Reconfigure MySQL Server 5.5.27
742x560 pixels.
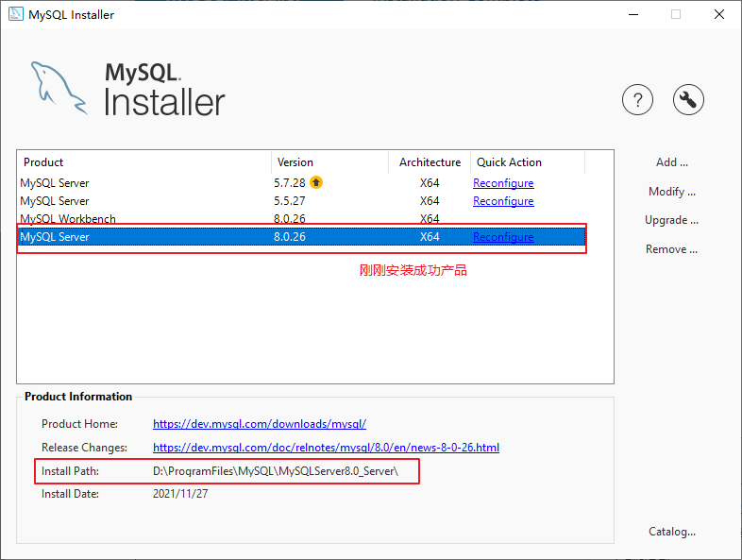503,201
